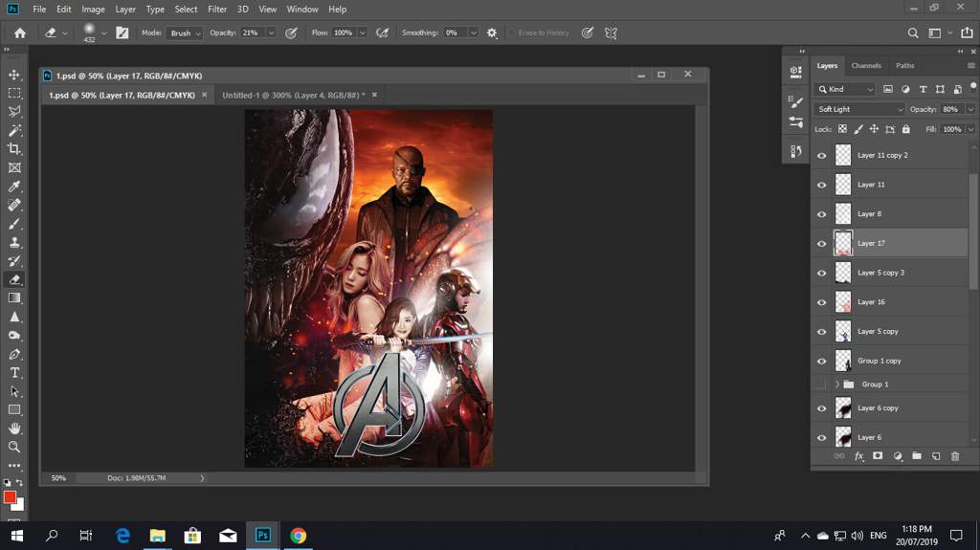Open the Flow value dropdown

pos(362,33)
